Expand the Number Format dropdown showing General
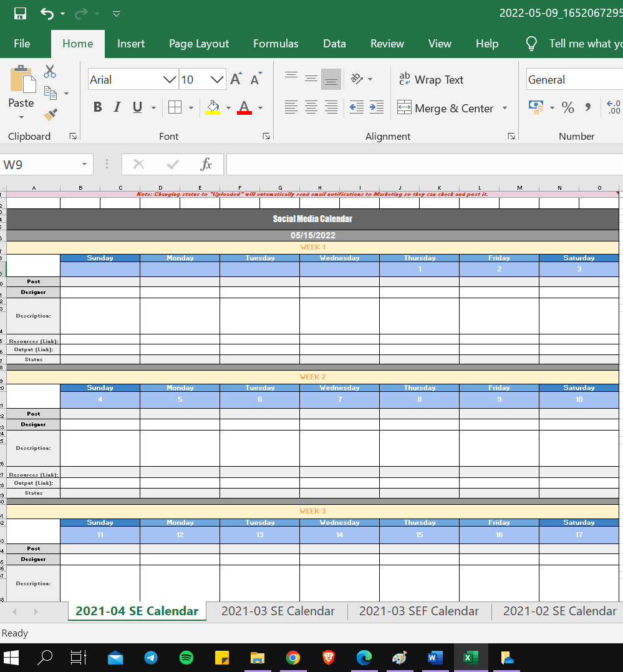Image resolution: width=623 pixels, height=672 pixels. (x=574, y=79)
